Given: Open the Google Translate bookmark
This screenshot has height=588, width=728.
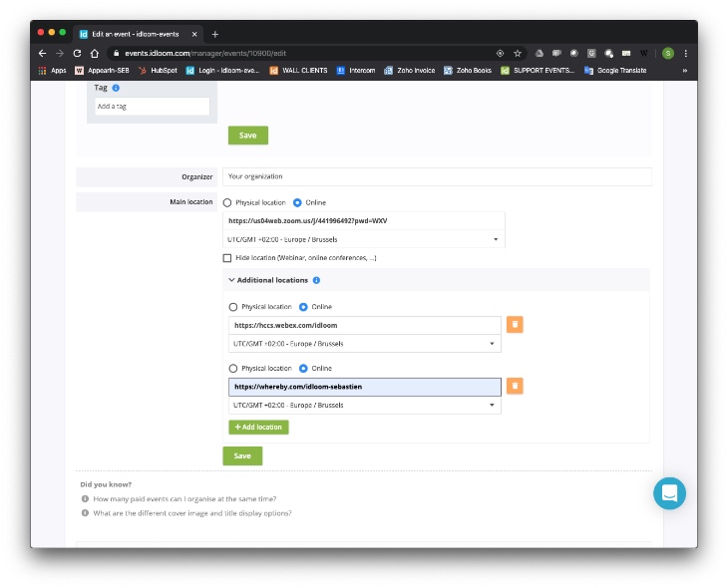Looking at the screenshot, I should (x=615, y=71).
